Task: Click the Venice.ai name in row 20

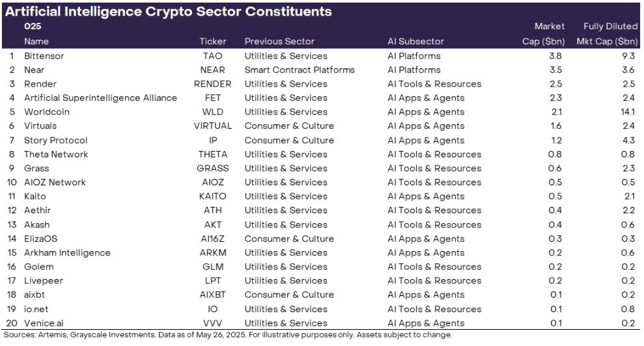Action: click(x=46, y=323)
